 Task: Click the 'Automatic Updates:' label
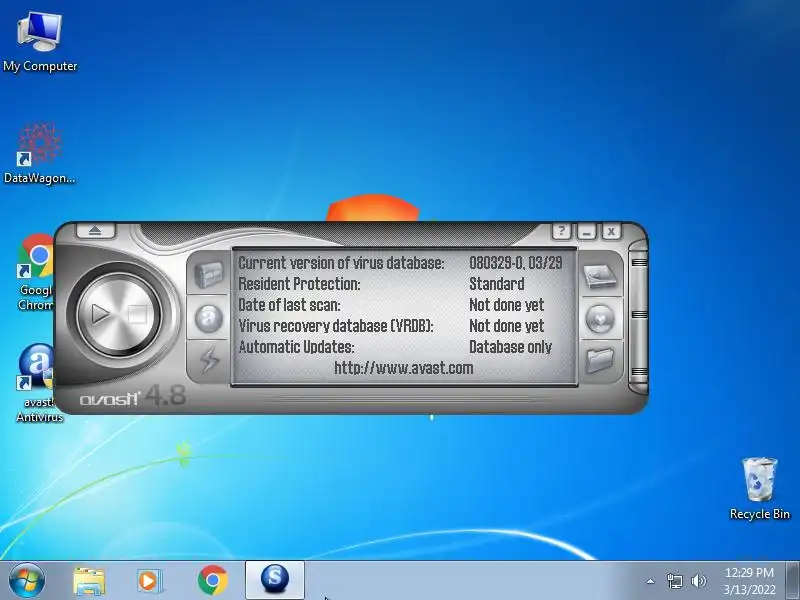coord(296,347)
